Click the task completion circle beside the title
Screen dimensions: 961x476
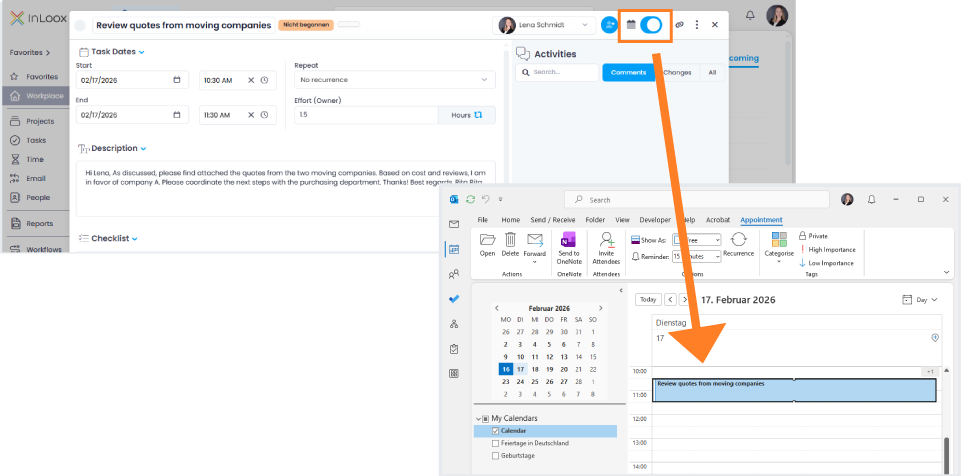click(80, 26)
